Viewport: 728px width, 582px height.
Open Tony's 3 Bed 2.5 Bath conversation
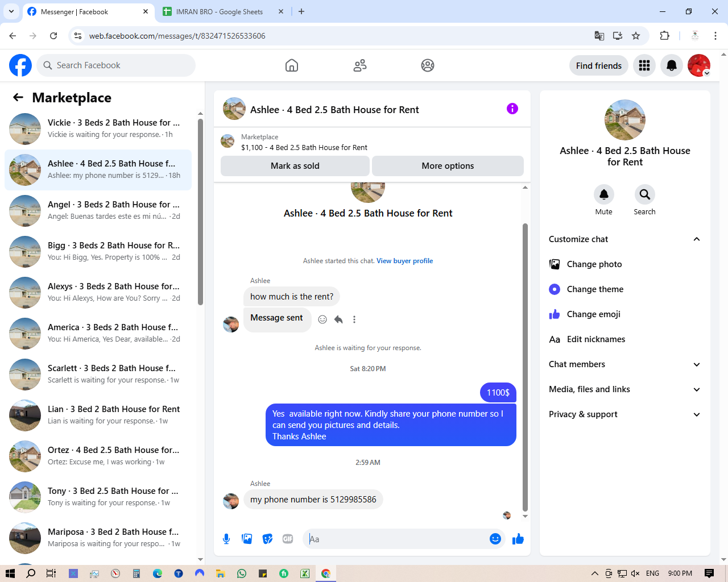(98, 497)
